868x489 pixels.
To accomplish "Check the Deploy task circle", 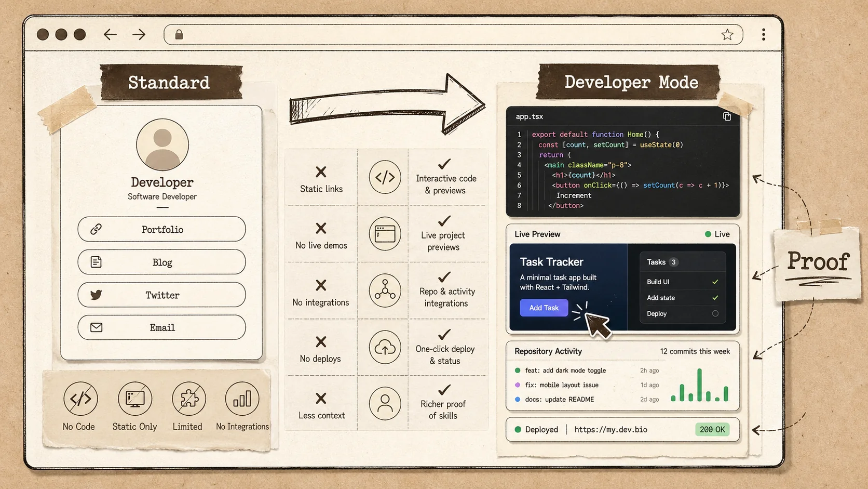I will tap(715, 313).
